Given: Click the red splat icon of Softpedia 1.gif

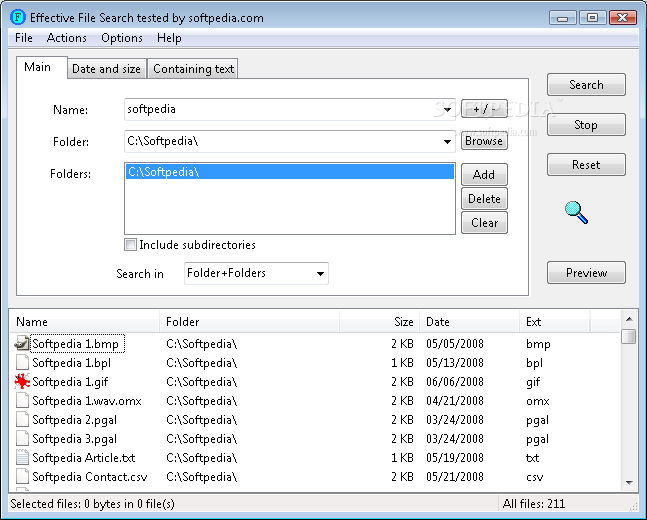Looking at the screenshot, I should pyautogui.click(x=22, y=381).
